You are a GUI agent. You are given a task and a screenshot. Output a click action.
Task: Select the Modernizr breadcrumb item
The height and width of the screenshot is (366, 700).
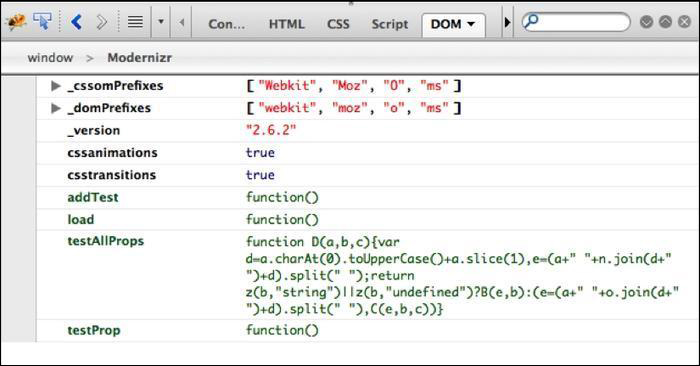click(139, 58)
